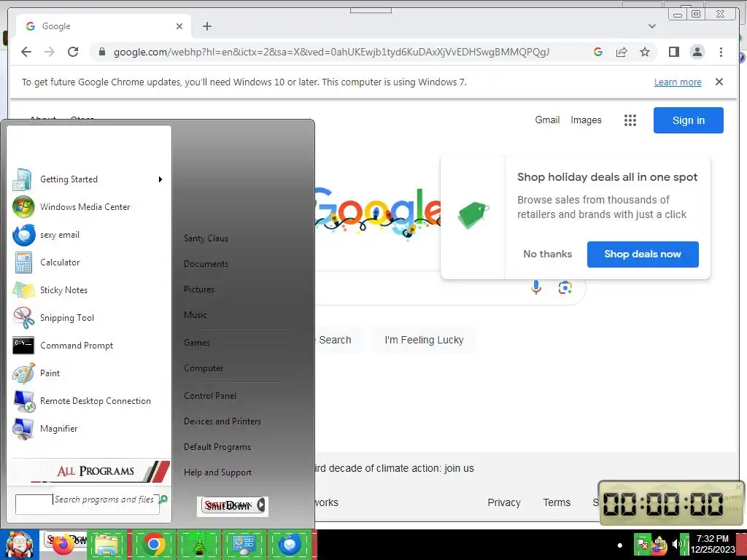The width and height of the screenshot is (747, 560).
Task: Open Paint palette icon
Action: [x=23, y=373]
